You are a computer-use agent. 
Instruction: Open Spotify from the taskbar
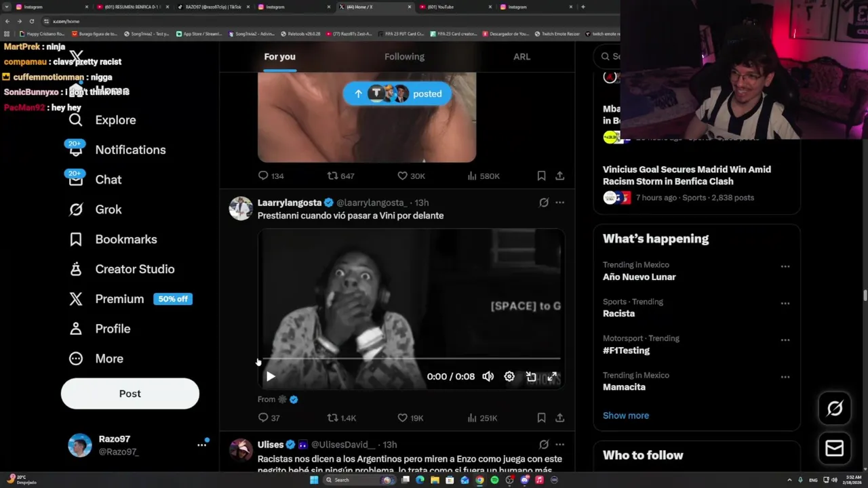(494, 480)
